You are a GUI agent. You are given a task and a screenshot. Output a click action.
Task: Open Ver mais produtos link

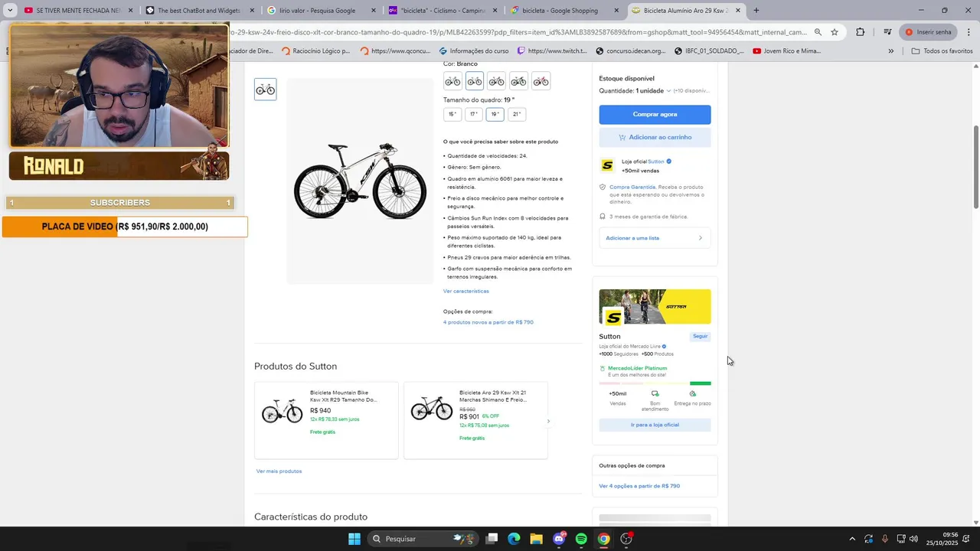pyautogui.click(x=279, y=471)
